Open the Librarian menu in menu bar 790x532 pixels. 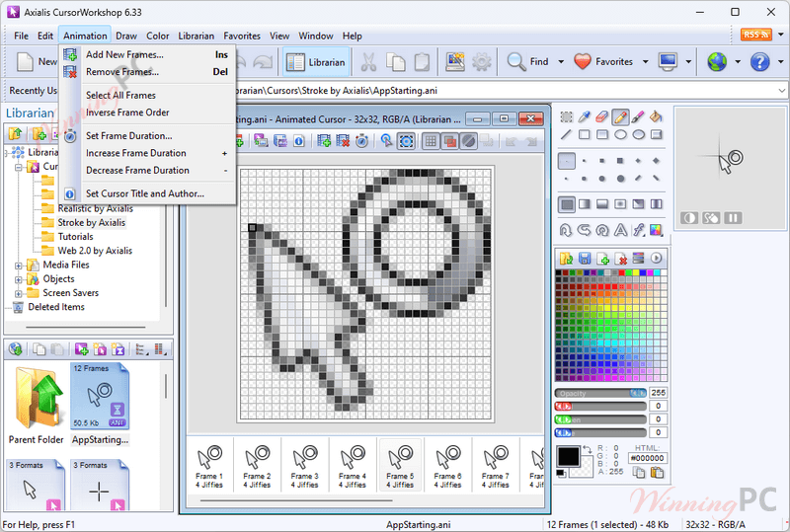[x=196, y=36]
